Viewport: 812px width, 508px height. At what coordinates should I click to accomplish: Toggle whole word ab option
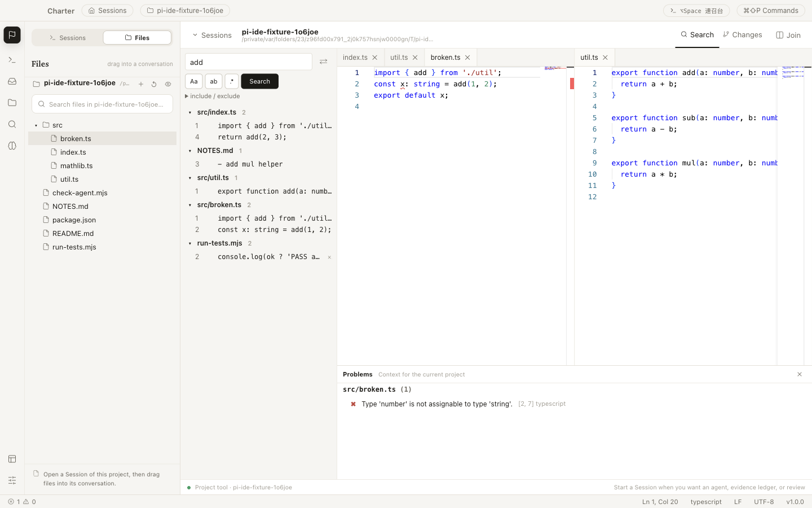(x=214, y=81)
